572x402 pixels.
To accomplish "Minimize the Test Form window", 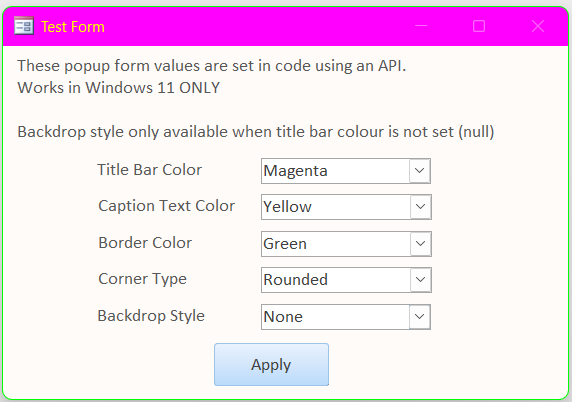I will (x=421, y=26).
